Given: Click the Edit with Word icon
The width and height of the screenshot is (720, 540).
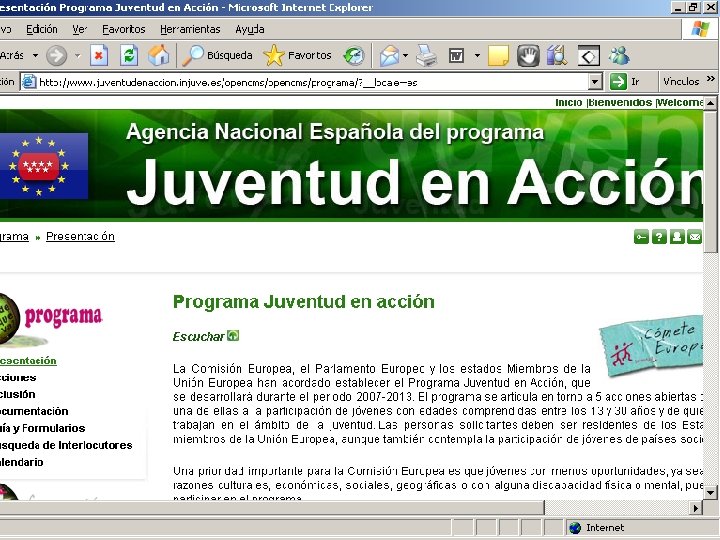Looking at the screenshot, I should (456, 56).
